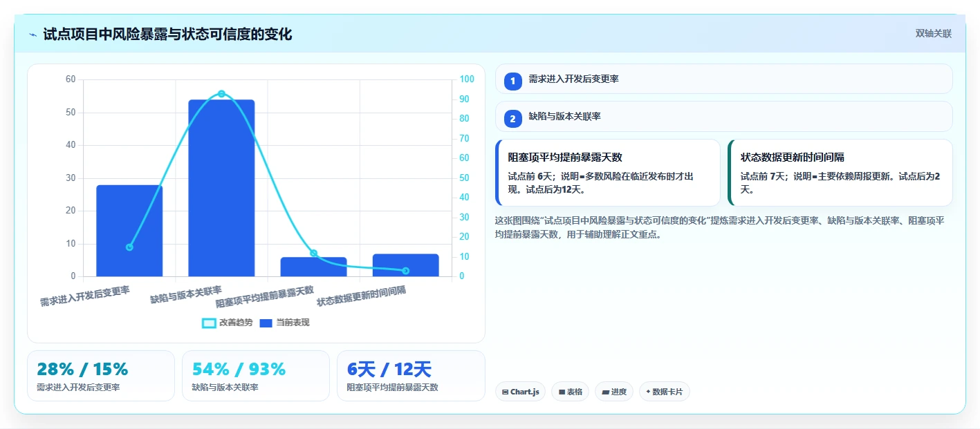Click x-axis label 缺陷与版本关联率

[186, 295]
